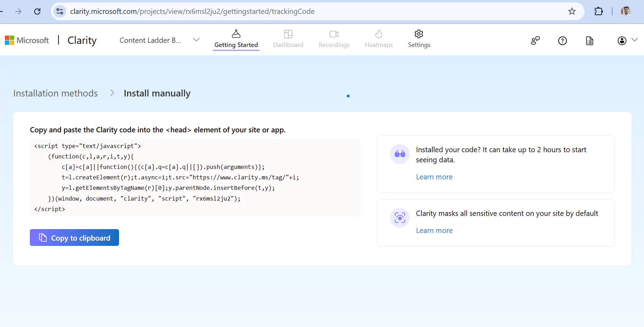The image size is (644, 327).
Task: Click the Heatmaps flame icon
Action: (x=379, y=34)
